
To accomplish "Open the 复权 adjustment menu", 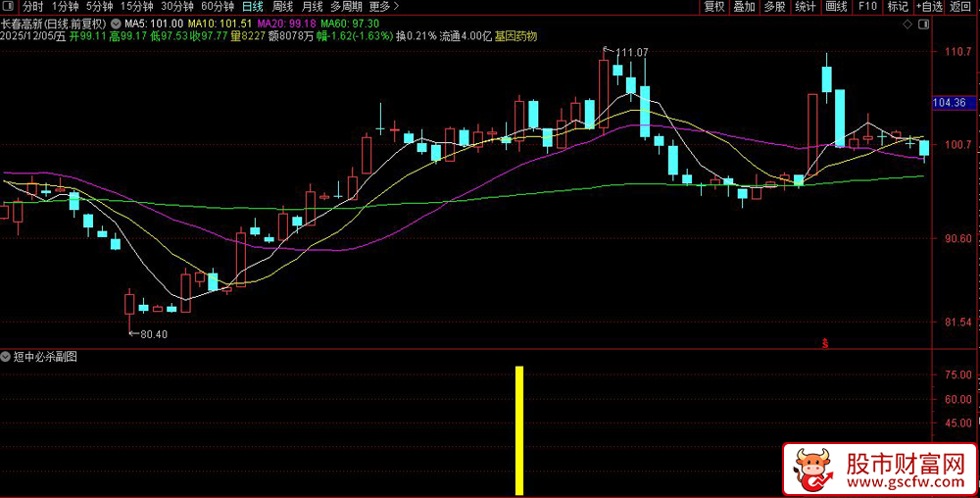I will click(713, 7).
